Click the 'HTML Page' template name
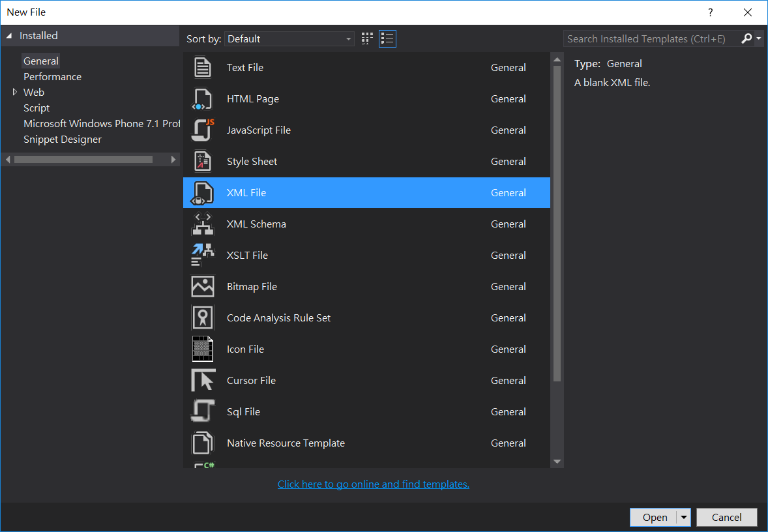 (x=253, y=99)
